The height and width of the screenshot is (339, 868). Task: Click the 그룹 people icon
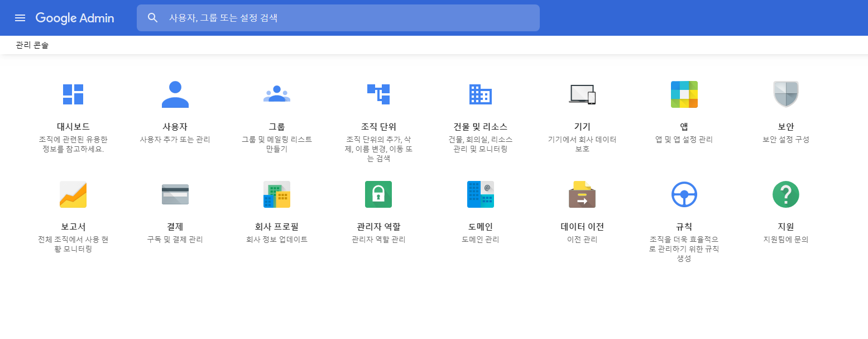click(x=277, y=94)
